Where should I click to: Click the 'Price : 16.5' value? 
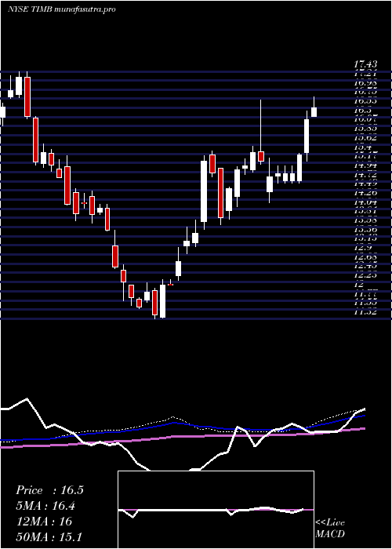[49, 490]
